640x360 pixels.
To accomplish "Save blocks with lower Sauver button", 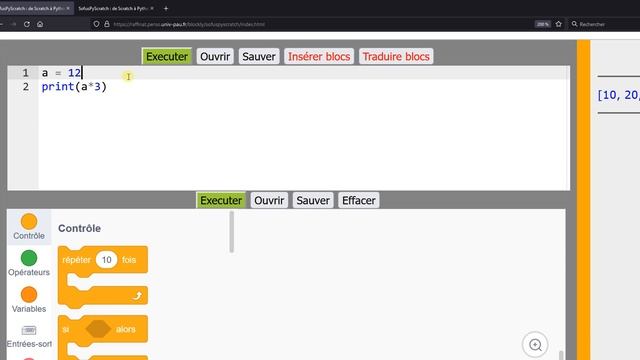I will [x=313, y=200].
